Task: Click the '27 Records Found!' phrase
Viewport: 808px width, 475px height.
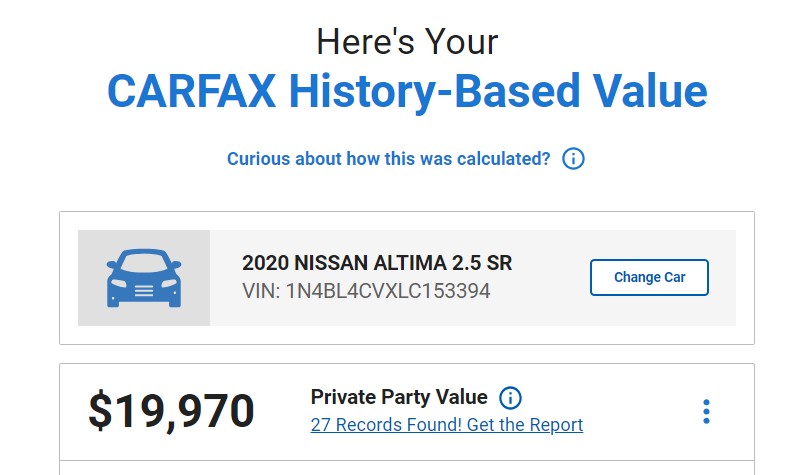Action: 386,425
